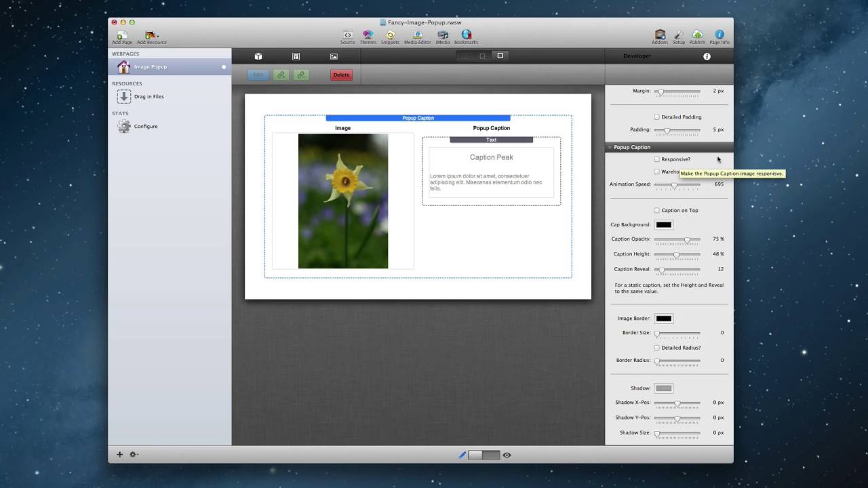The height and width of the screenshot is (488, 868).
Task: Click the Shadow Size slider
Action: pos(677,432)
